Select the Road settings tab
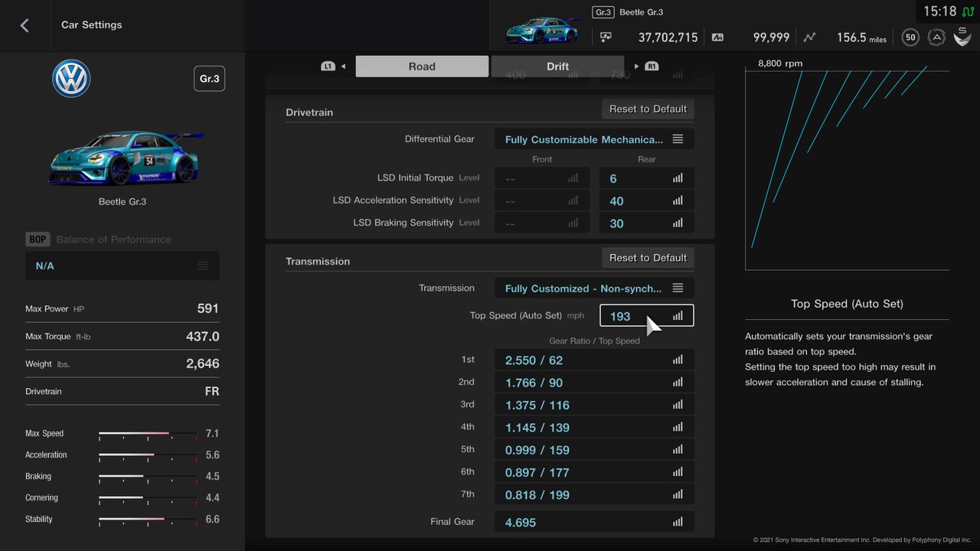This screenshot has height=551, width=980. [422, 67]
